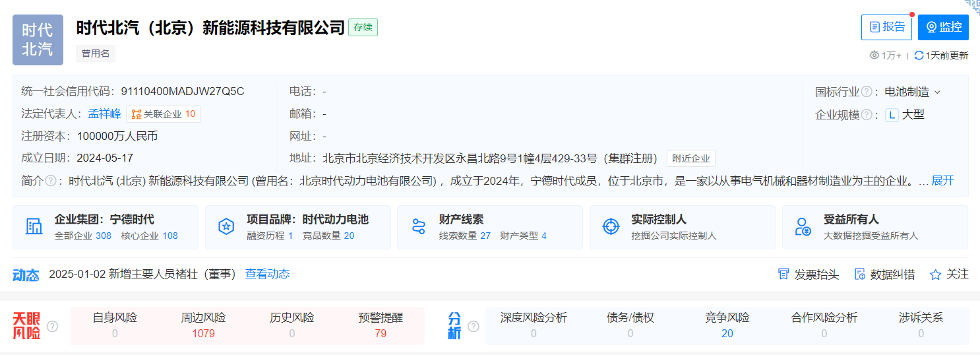This screenshot has height=355, width=980.
Task: Open the 财产线索 property clues icon
Action: [x=418, y=227]
